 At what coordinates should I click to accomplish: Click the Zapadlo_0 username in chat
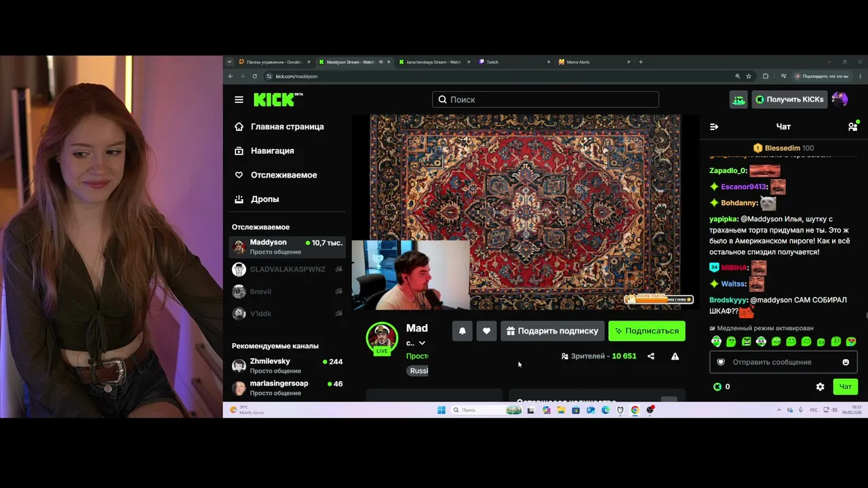click(728, 171)
